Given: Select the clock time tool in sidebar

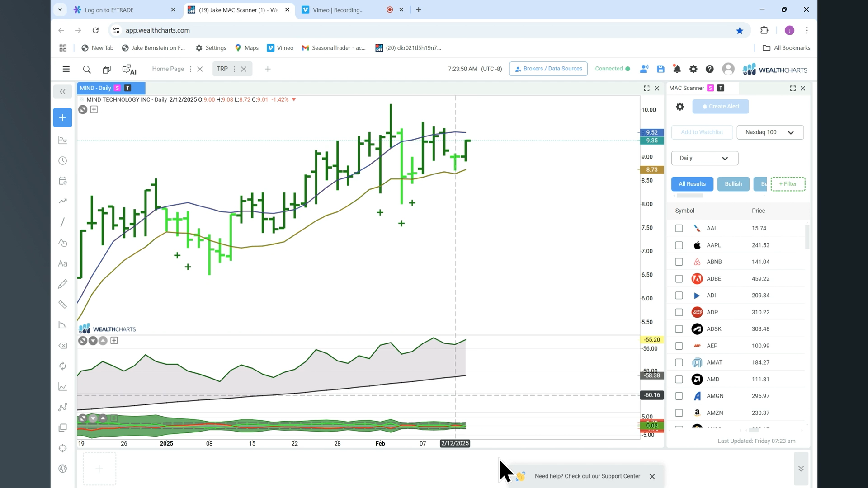Looking at the screenshot, I should pyautogui.click(x=63, y=161).
